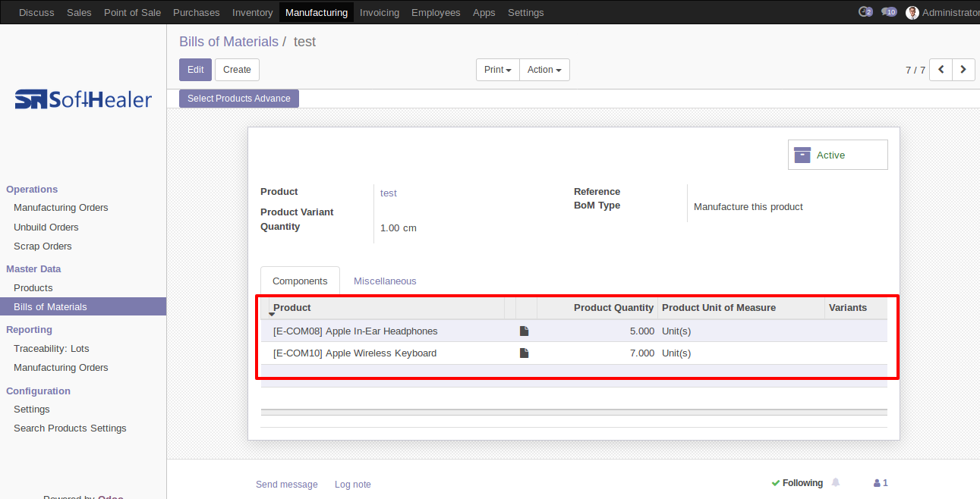Screen dimensions: 980x499
Task: Open the followers count icon
Action: [881, 482]
